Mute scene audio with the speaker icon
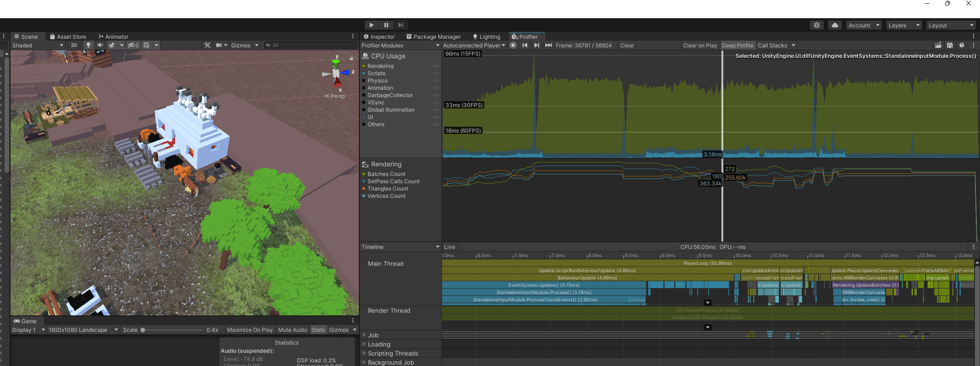The width and height of the screenshot is (980, 366). click(100, 45)
